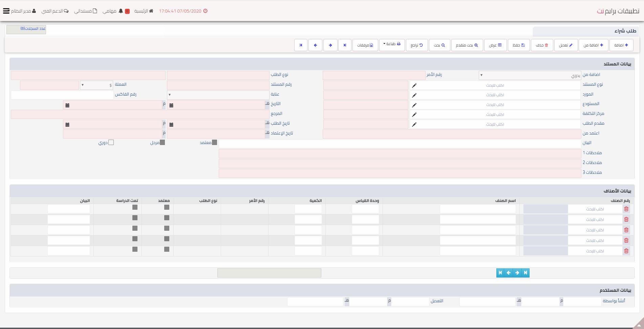644x329 pixels.
Task: Open the Hijri التاريخ calendar picker
Action: click(171, 105)
